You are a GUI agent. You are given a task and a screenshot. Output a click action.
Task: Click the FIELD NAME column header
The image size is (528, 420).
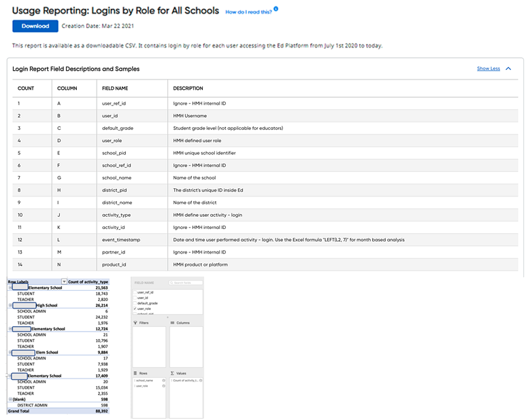coord(115,88)
